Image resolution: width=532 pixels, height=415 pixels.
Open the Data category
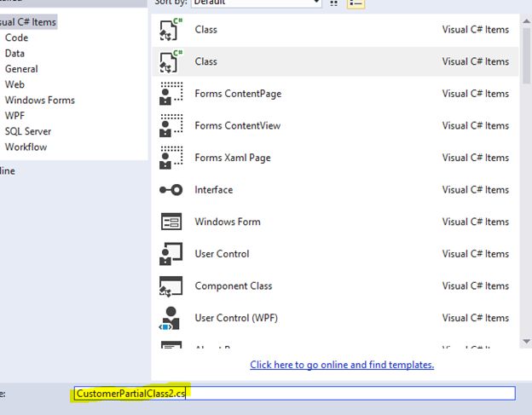14,53
